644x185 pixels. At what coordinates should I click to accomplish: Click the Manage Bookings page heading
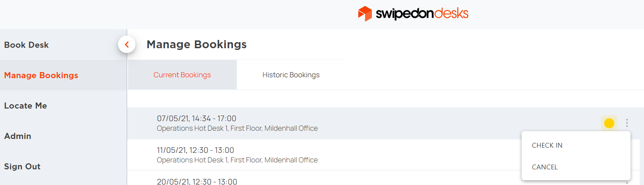196,44
